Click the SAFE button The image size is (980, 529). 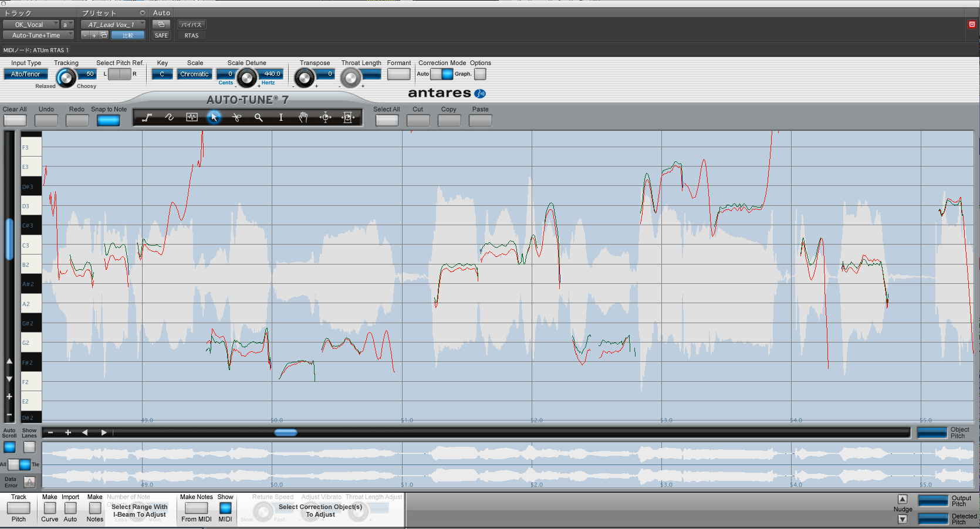pyautogui.click(x=161, y=35)
